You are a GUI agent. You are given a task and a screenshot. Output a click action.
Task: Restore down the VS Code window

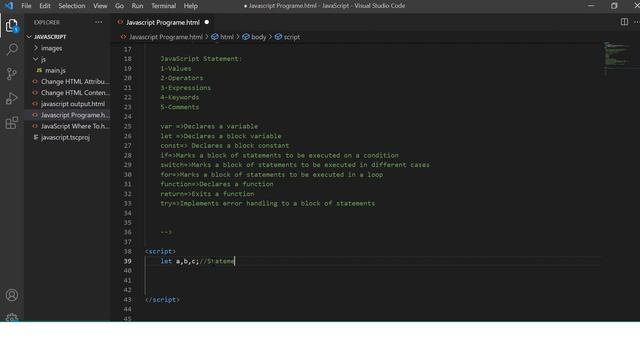coord(614,6)
